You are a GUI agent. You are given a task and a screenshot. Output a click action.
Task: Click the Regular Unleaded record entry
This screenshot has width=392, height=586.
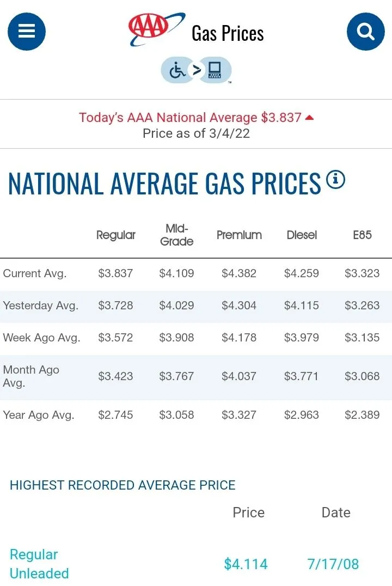[x=39, y=564]
